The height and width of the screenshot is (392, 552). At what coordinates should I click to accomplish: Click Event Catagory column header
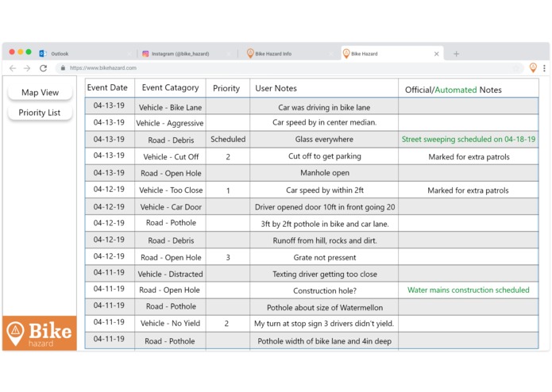tap(171, 88)
